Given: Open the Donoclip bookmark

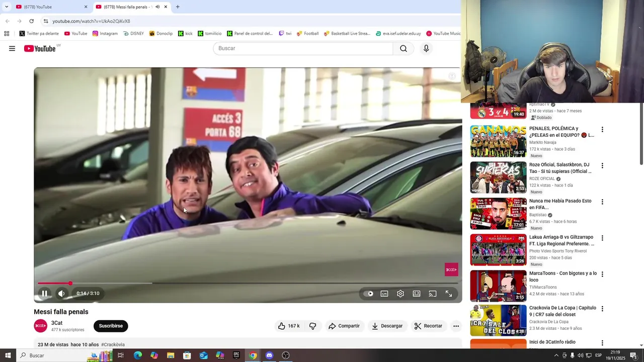Looking at the screenshot, I should tap(161, 34).
